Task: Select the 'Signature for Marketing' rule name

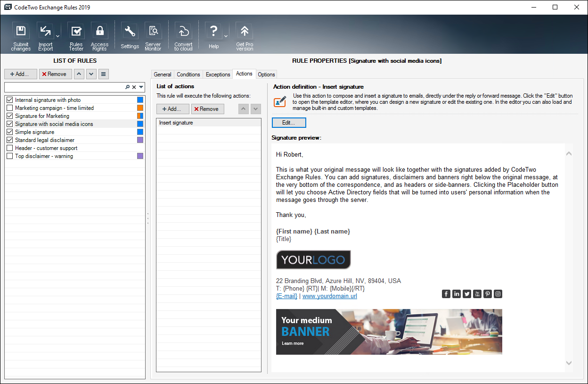Action: [42, 116]
